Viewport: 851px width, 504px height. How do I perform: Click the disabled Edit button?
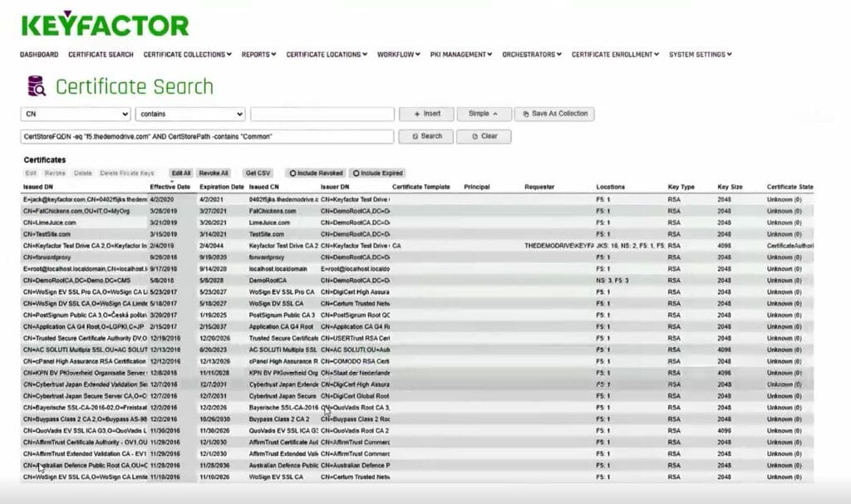[31, 173]
